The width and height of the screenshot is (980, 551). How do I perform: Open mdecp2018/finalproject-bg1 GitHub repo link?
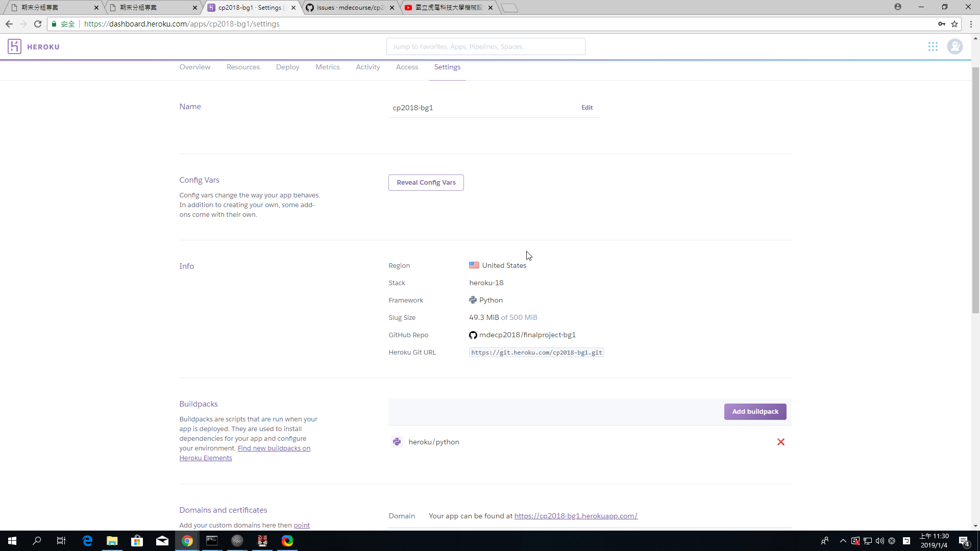tap(527, 335)
